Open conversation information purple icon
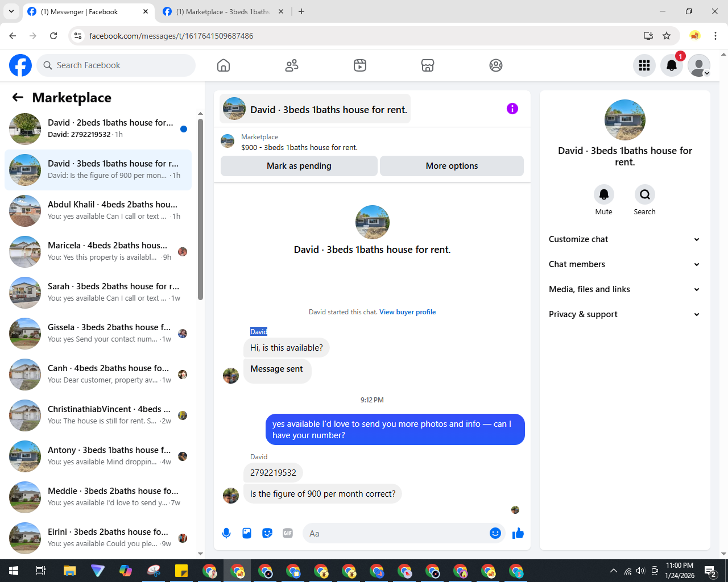Screen dimensions: 728x582 [512, 109]
